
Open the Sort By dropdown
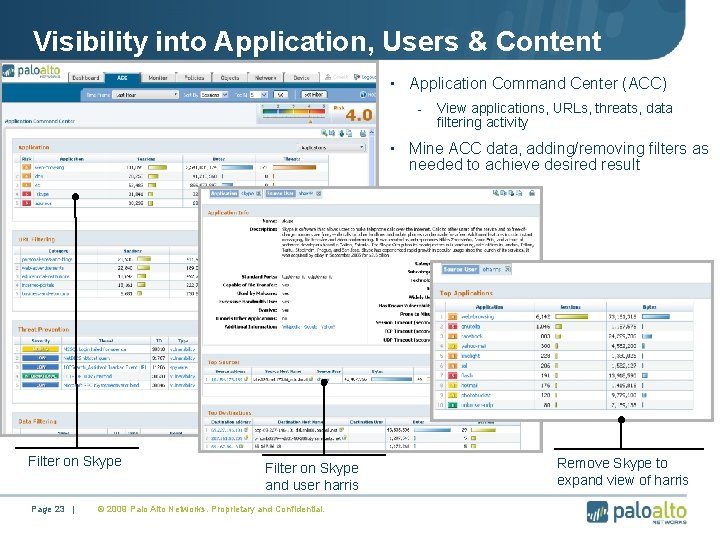(214, 95)
